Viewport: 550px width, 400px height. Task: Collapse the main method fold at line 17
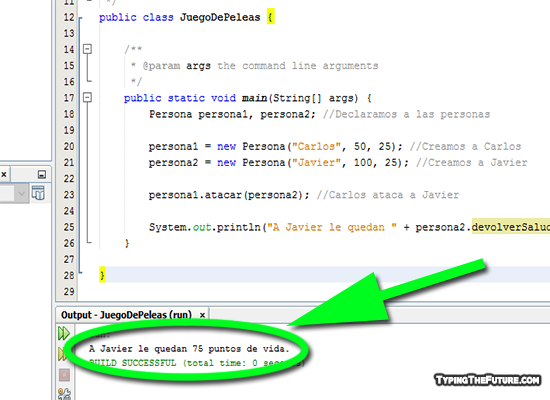click(x=87, y=97)
